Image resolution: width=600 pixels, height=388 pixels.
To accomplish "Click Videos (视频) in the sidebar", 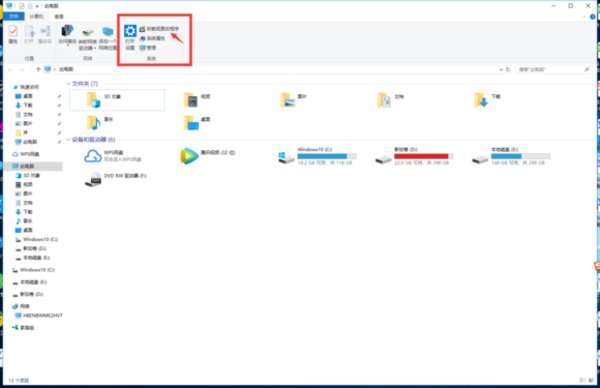I will point(24,184).
